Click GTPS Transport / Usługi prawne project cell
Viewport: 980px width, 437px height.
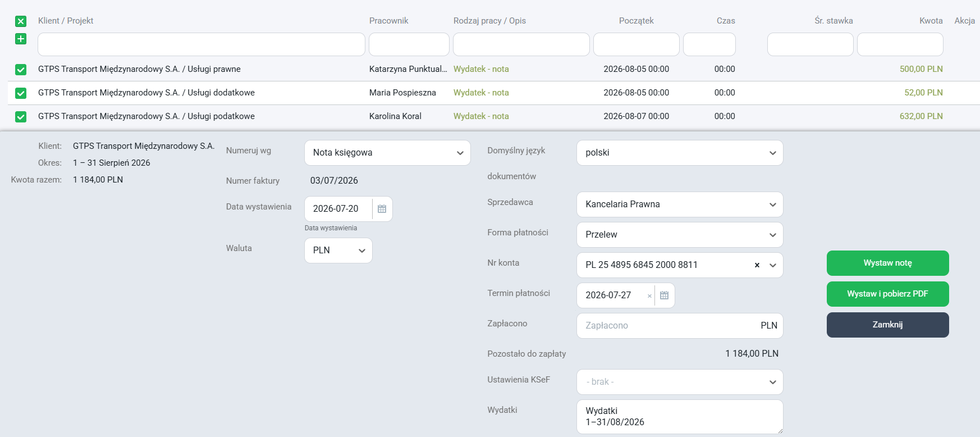(139, 69)
